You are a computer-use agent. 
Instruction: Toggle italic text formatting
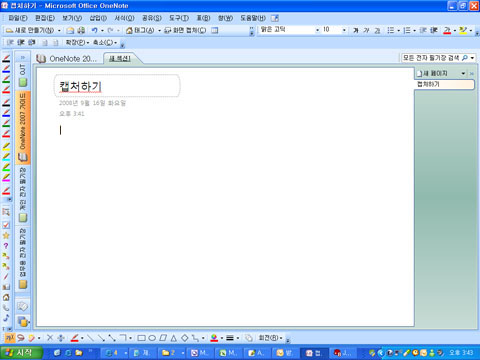pos(366,30)
